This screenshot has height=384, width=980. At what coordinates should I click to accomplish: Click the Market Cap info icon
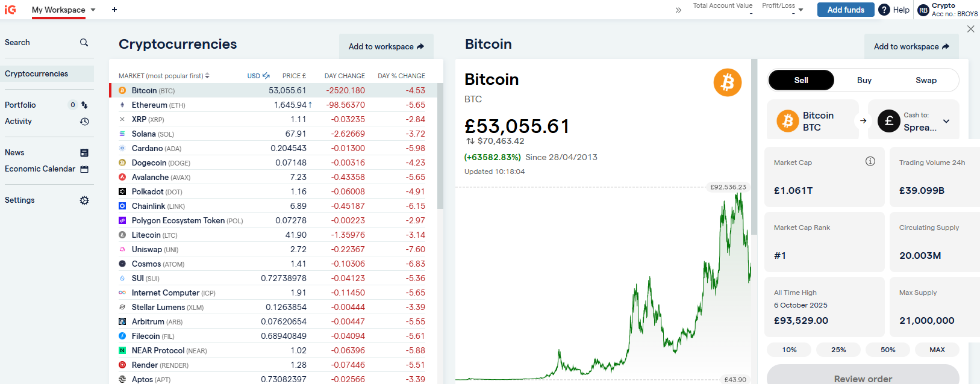(870, 161)
